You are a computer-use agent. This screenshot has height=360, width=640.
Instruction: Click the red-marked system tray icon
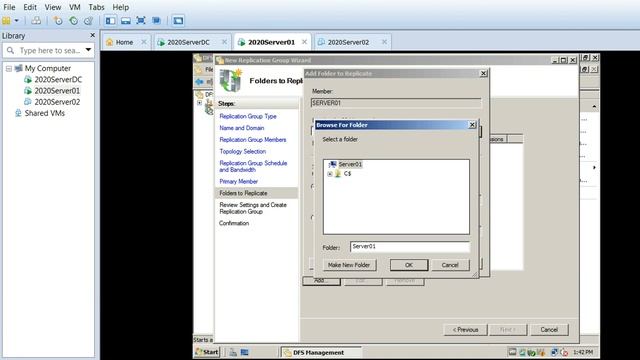[x=564, y=352]
